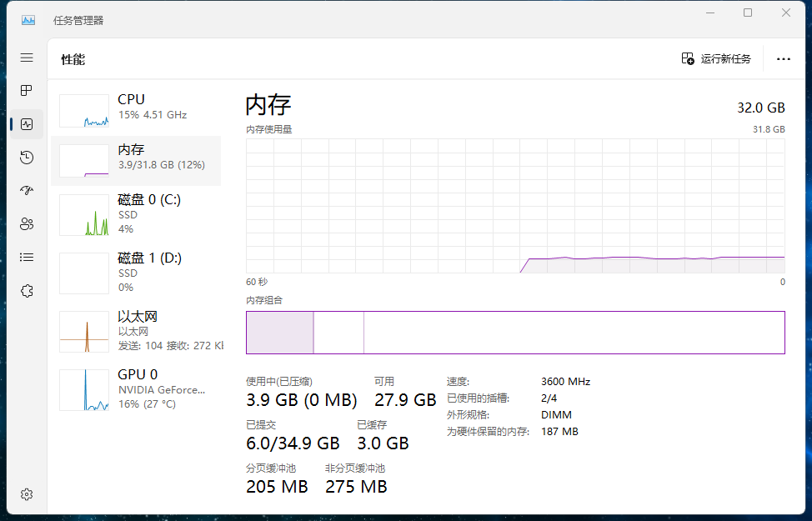Click the 内存使用量 usage graph
This screenshot has width=812, height=521.
[515, 206]
